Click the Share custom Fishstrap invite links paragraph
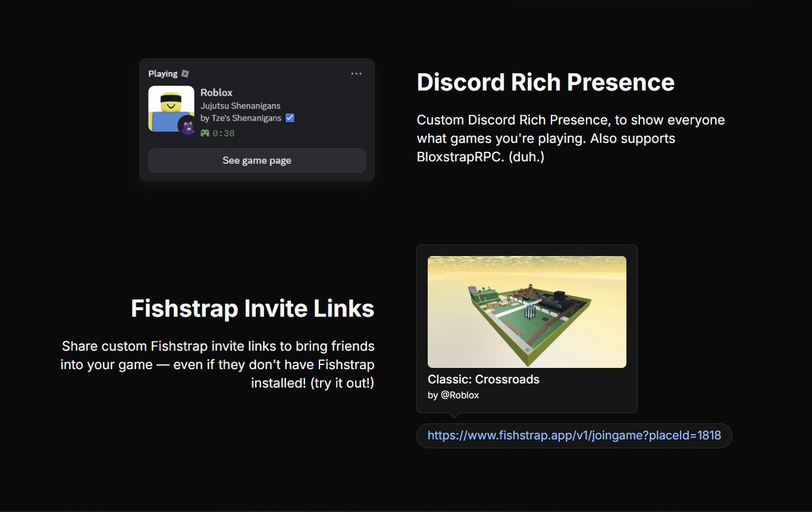 [217, 365]
